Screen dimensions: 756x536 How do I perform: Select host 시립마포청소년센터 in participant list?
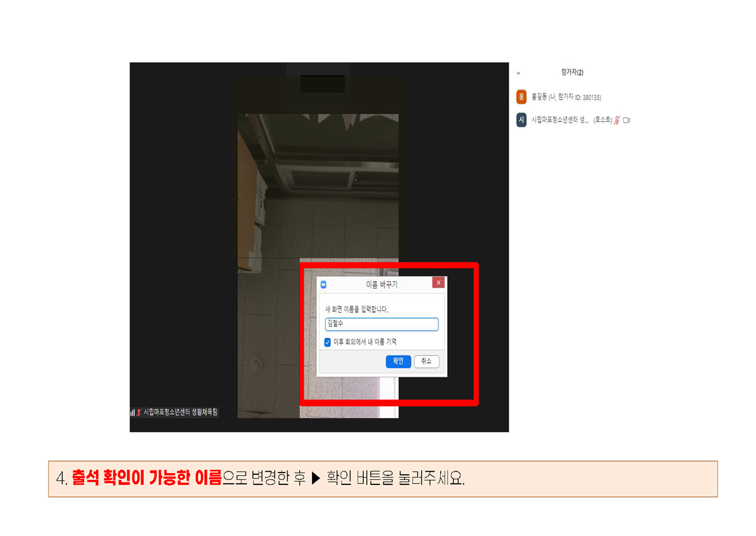[x=559, y=120]
